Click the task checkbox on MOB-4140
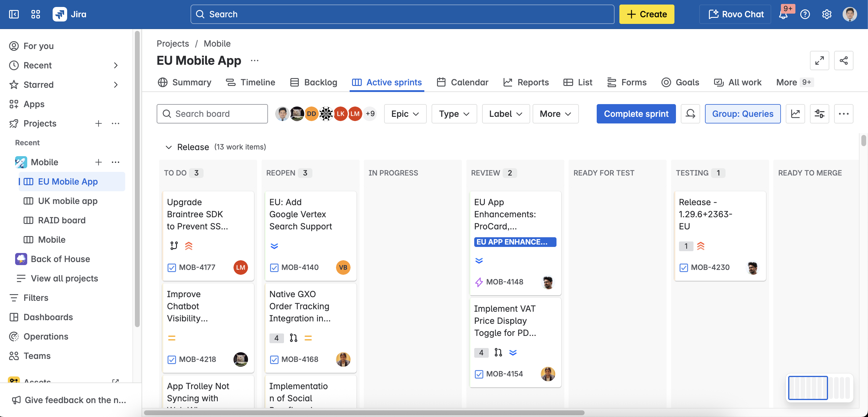The width and height of the screenshot is (868, 417). coord(274,267)
